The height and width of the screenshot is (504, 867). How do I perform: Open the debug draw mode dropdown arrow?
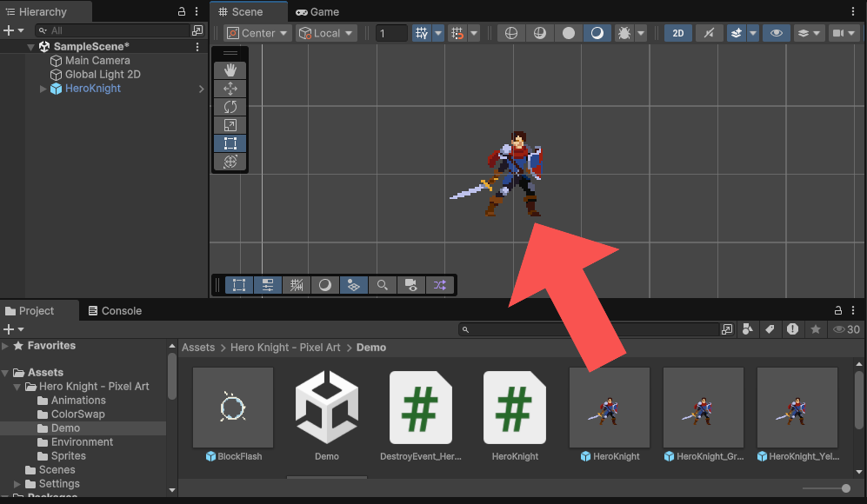pos(641,33)
